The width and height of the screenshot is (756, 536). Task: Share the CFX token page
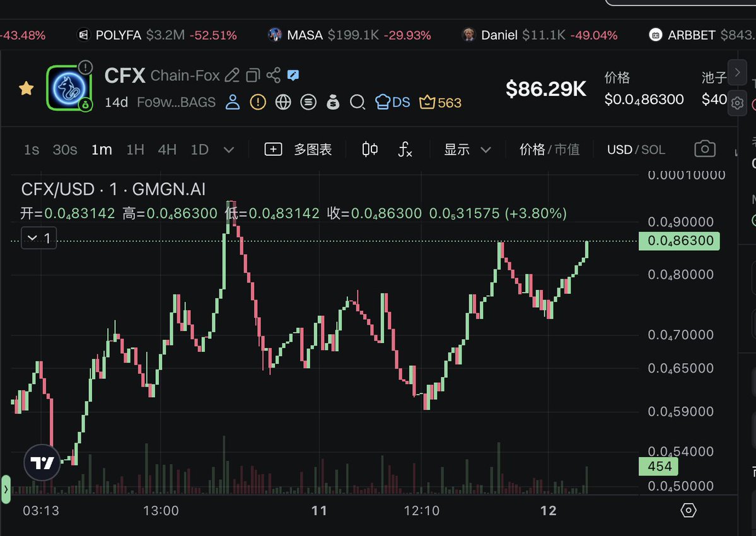pyautogui.click(x=274, y=75)
